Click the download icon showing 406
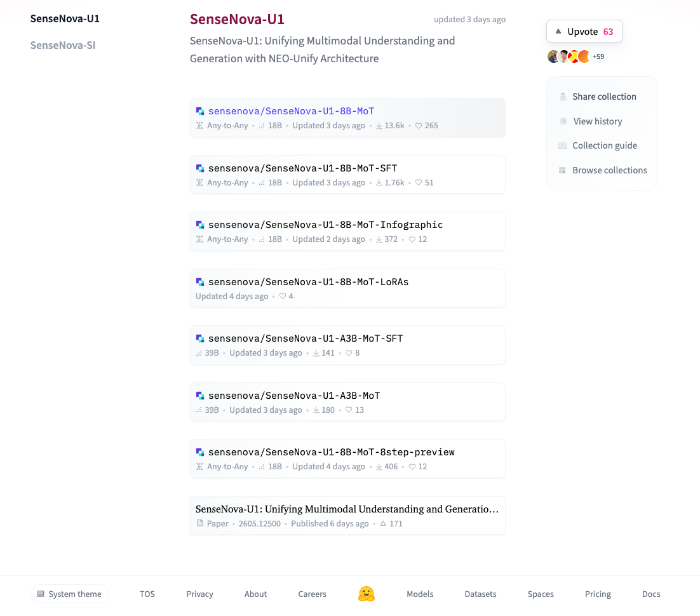 [x=379, y=467]
